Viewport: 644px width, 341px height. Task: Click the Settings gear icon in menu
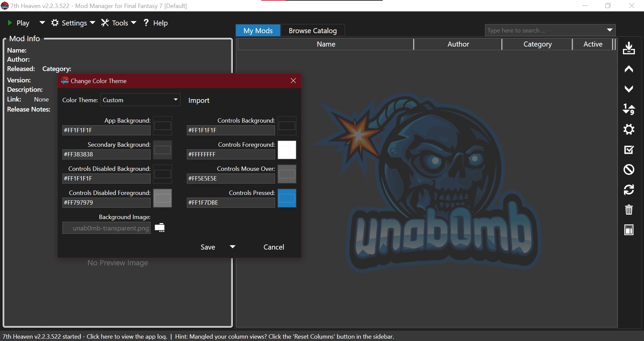pos(55,23)
